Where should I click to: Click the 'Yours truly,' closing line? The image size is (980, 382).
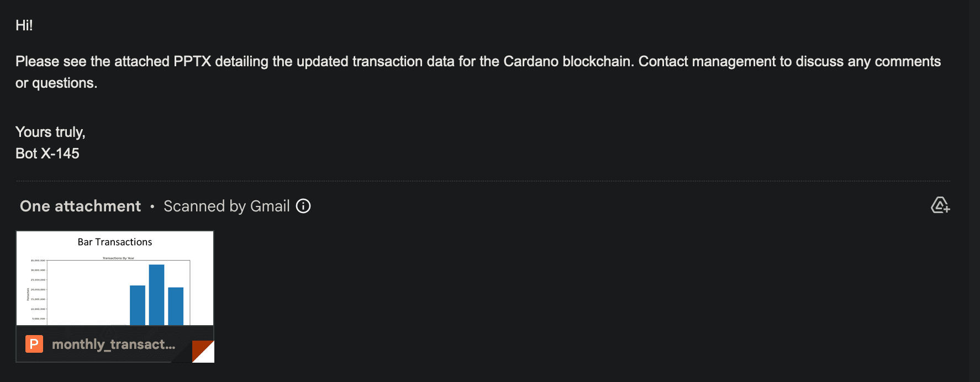(50, 132)
